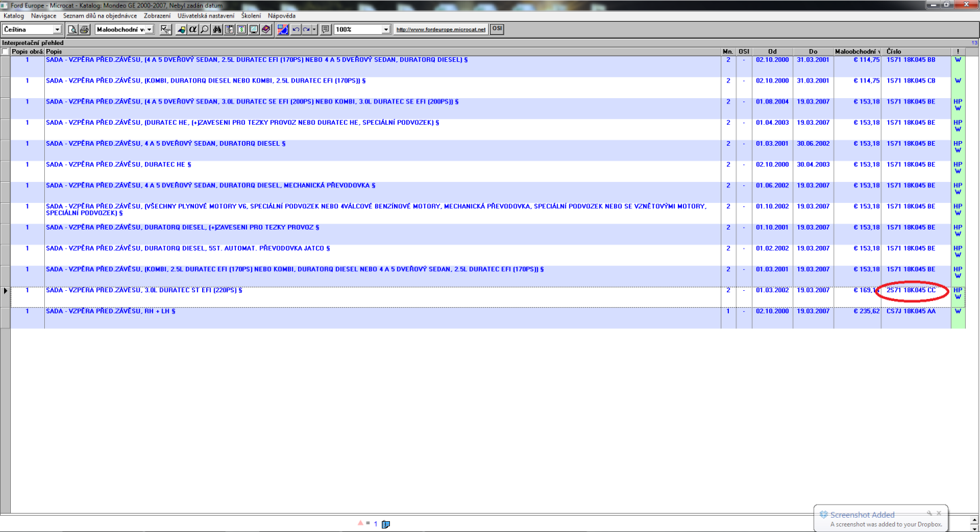Click the magnifying glass search icon

(x=205, y=29)
